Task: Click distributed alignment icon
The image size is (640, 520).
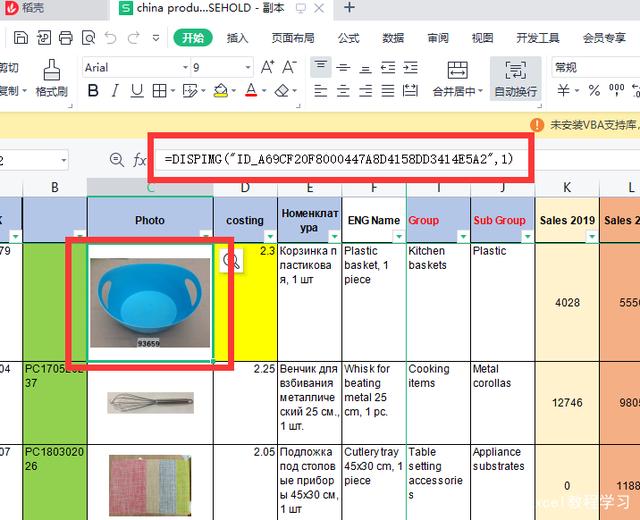Action: point(410,91)
